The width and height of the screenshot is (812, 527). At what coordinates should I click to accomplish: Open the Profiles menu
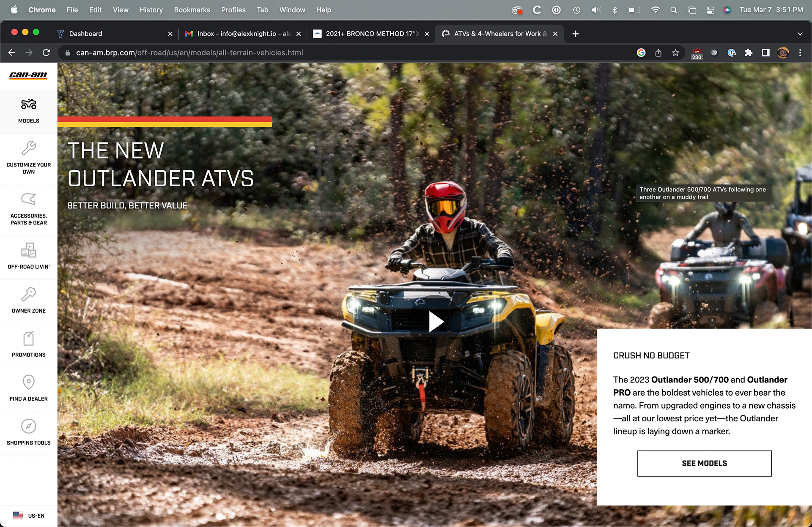point(233,10)
